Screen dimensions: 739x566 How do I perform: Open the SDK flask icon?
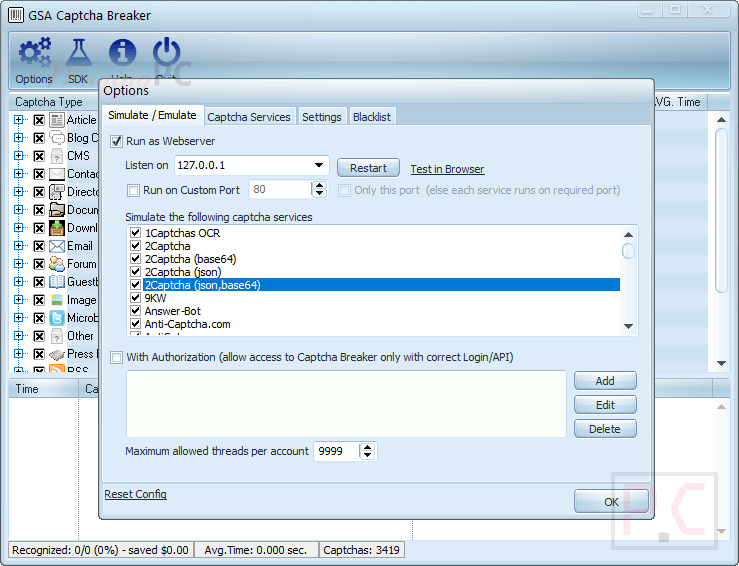(x=79, y=53)
